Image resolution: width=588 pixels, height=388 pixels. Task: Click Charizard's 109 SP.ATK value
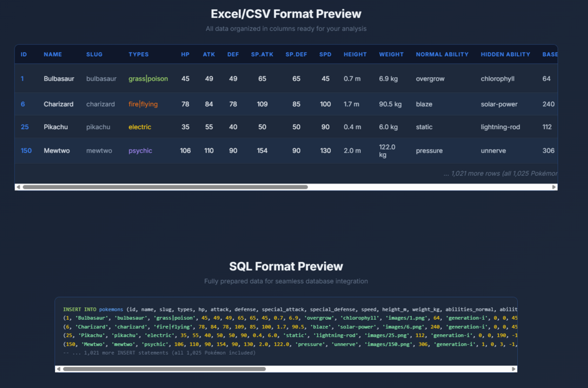(x=262, y=104)
